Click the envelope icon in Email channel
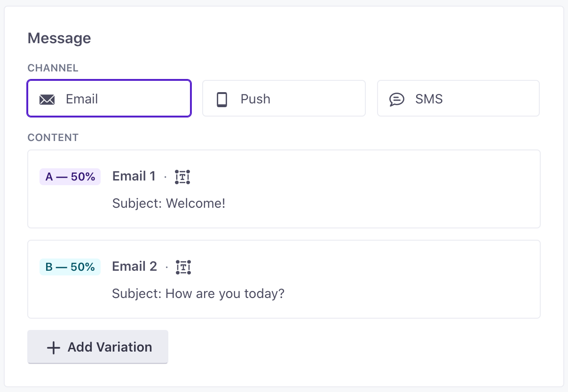568x392 pixels. point(47,99)
